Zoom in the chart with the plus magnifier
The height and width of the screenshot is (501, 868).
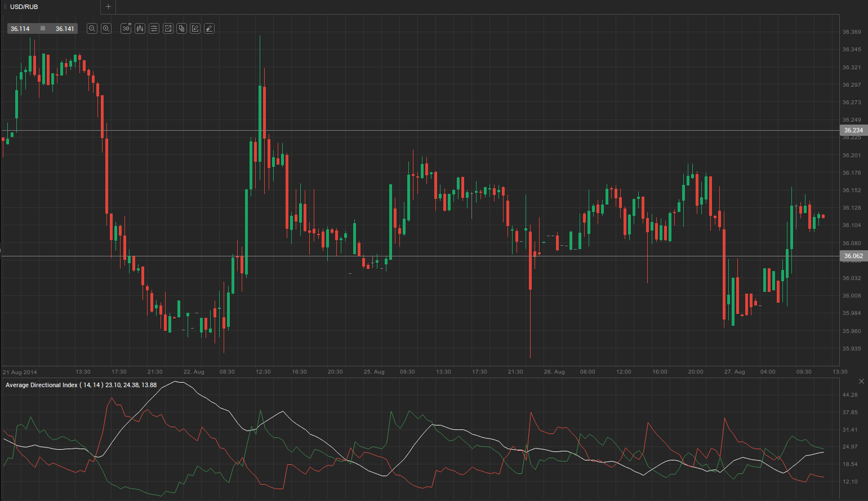[106, 28]
